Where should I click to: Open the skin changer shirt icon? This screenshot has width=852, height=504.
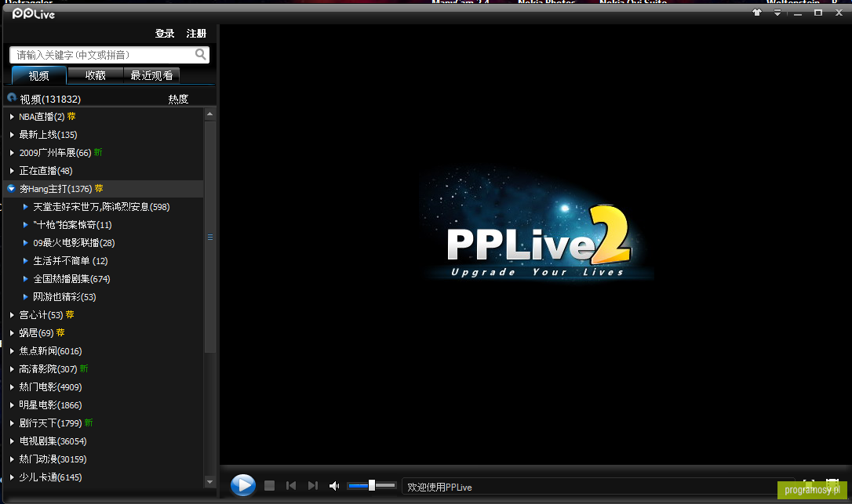(757, 13)
